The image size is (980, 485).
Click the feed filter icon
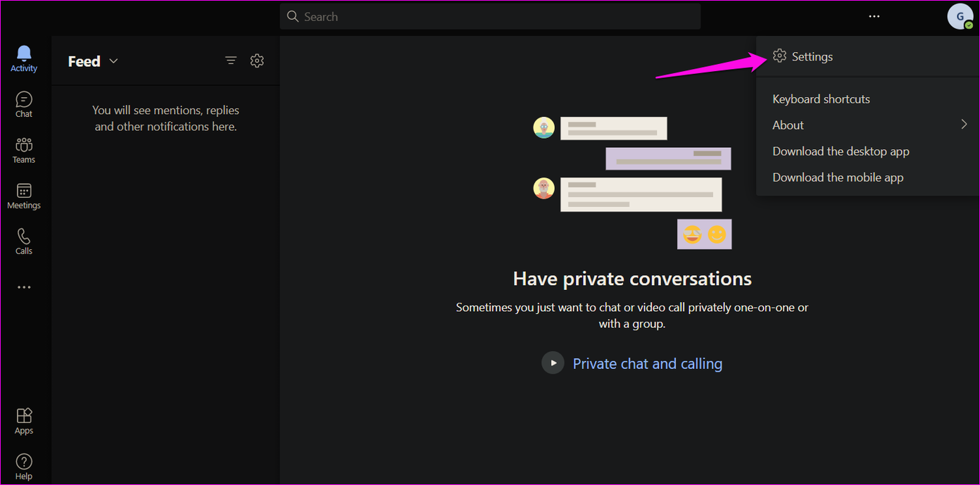[x=231, y=61]
